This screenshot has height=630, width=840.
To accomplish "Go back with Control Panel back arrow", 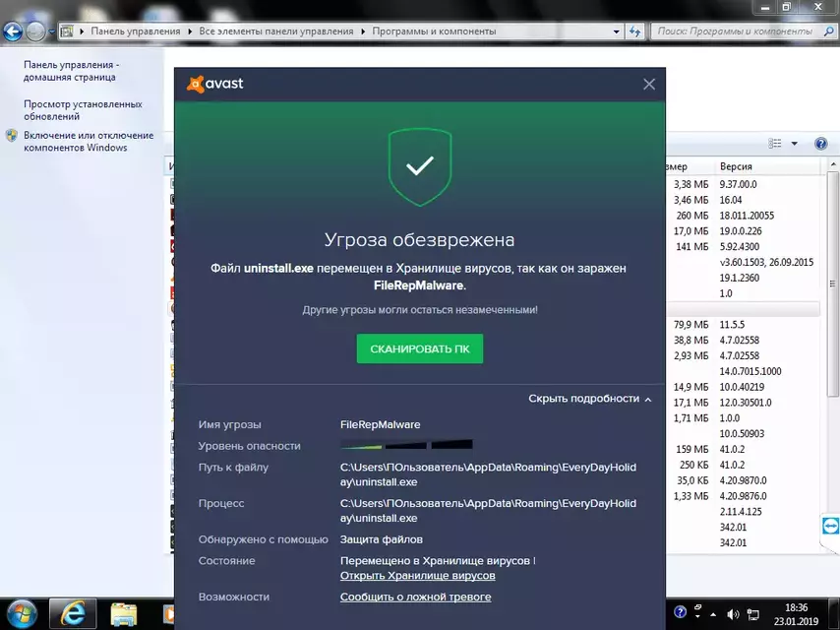I will click(x=13, y=32).
